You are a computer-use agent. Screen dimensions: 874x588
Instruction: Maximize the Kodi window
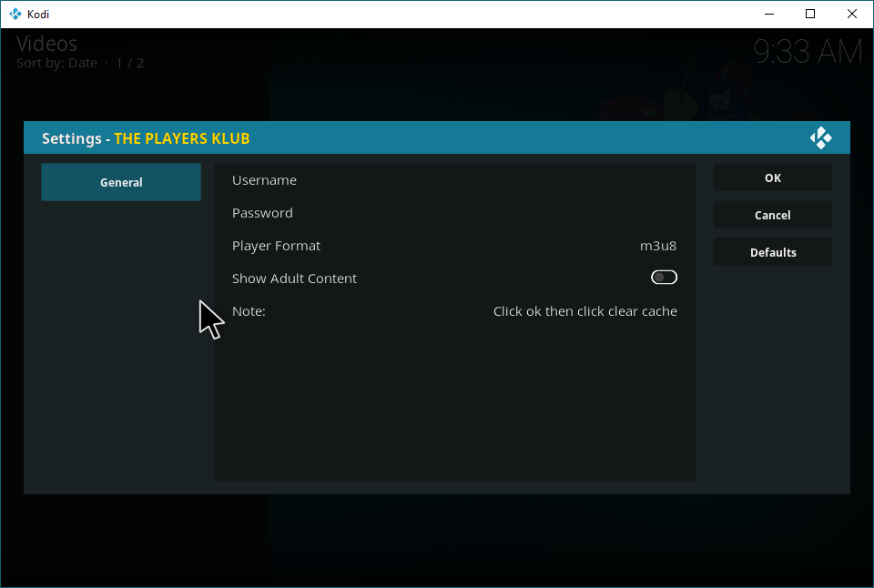(809, 14)
